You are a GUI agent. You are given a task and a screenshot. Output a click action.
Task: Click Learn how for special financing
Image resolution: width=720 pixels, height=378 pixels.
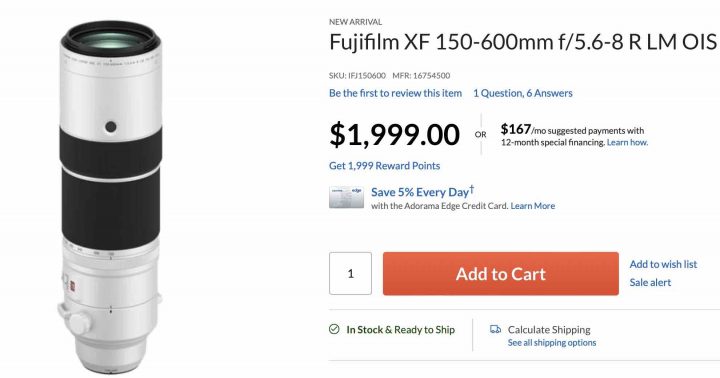627,142
